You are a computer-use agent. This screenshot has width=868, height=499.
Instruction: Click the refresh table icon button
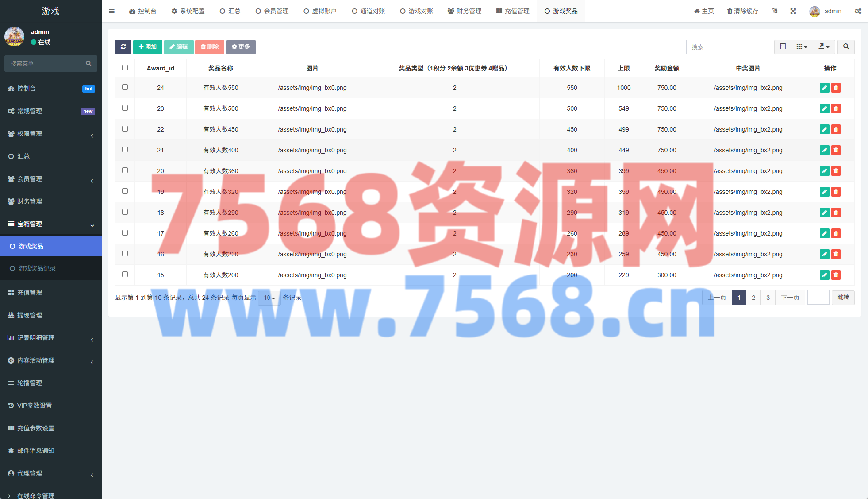pyautogui.click(x=123, y=47)
